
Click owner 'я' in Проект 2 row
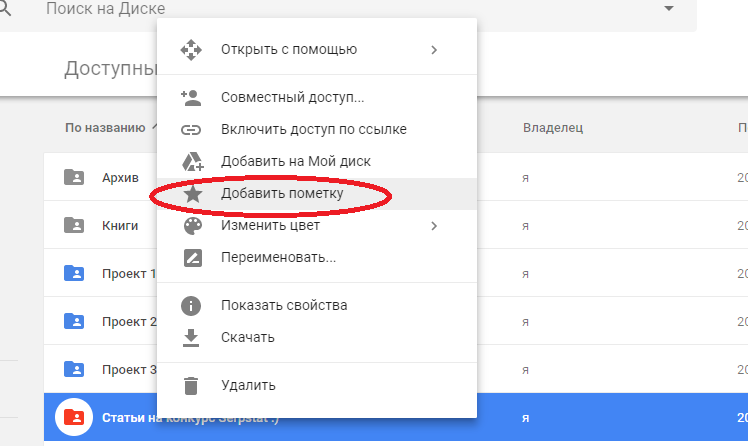(525, 322)
